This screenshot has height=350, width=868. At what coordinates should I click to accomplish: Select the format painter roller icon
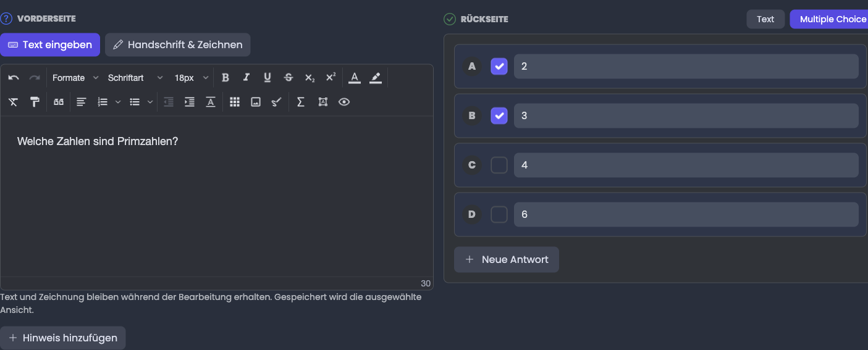tap(35, 102)
